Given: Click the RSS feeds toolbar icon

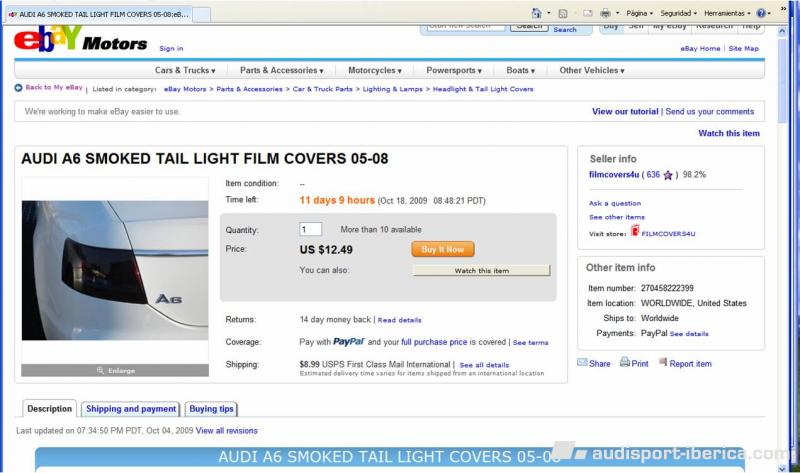Looking at the screenshot, I should click(x=563, y=14).
